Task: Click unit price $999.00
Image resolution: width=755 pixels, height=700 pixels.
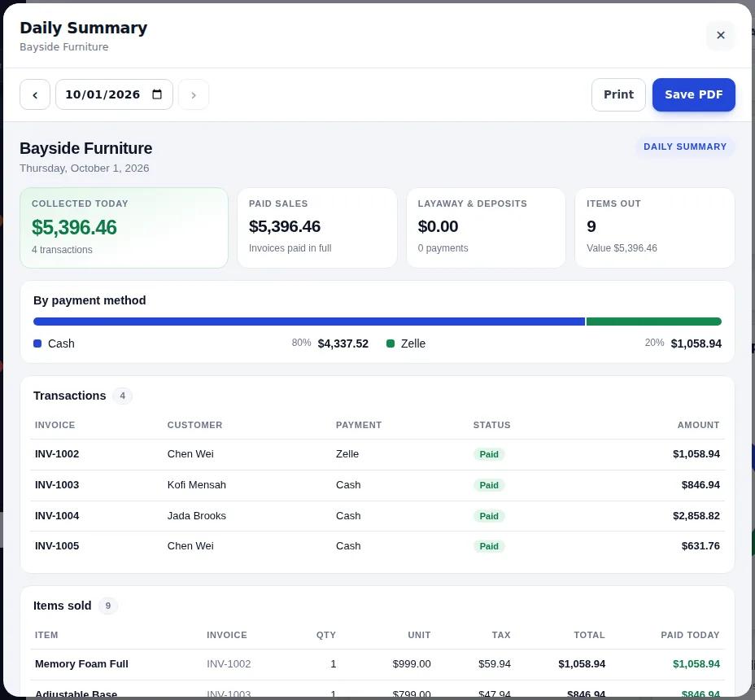Action: (412, 664)
